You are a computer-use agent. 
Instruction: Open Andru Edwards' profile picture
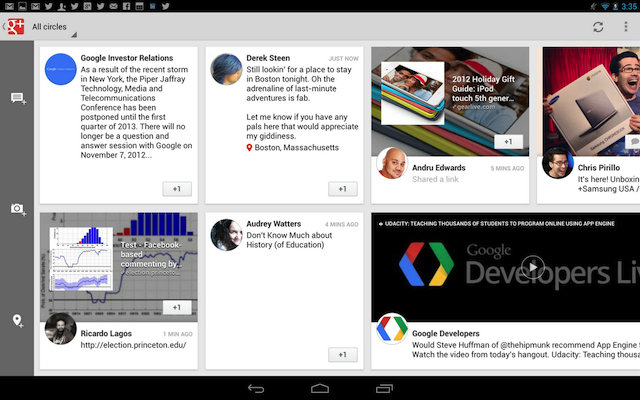click(392, 164)
